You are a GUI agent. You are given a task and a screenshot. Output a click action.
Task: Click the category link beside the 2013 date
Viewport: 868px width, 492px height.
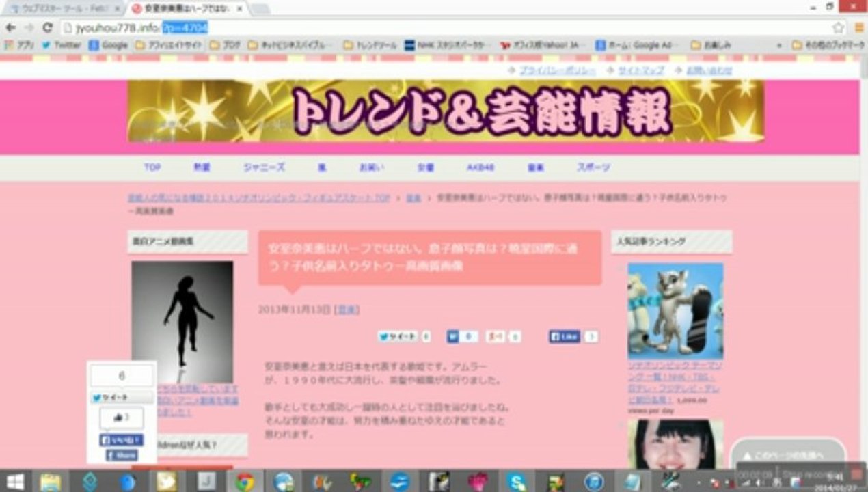(x=347, y=310)
